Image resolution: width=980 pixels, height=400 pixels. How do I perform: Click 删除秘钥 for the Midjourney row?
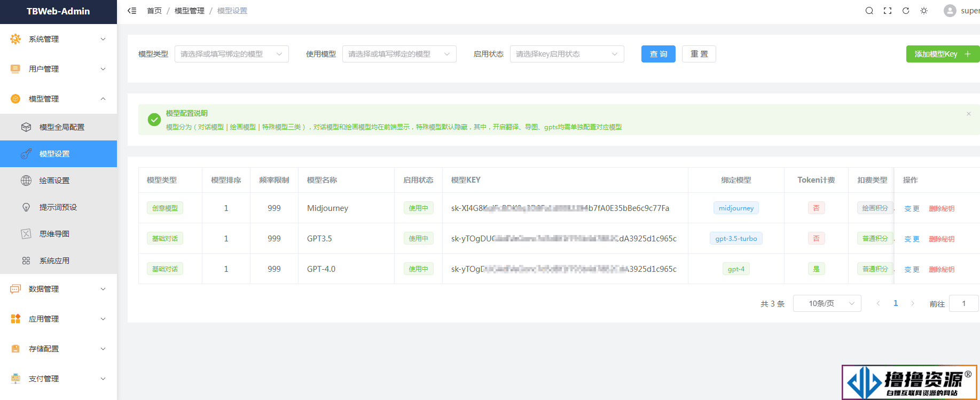pos(942,208)
